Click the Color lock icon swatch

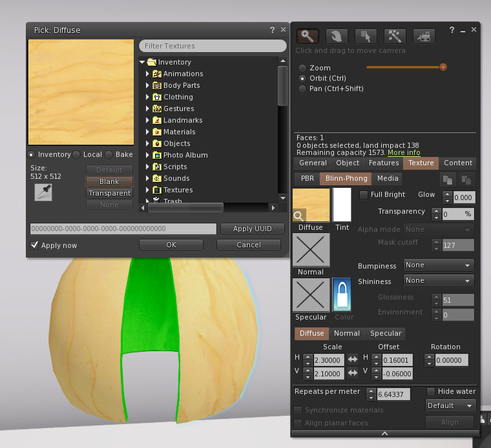[341, 295]
